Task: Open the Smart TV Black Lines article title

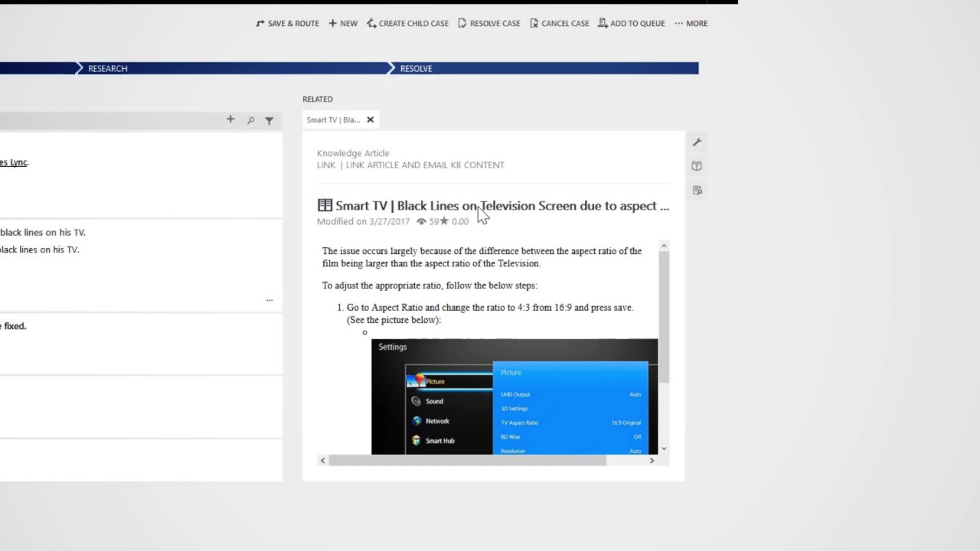Action: [502, 205]
